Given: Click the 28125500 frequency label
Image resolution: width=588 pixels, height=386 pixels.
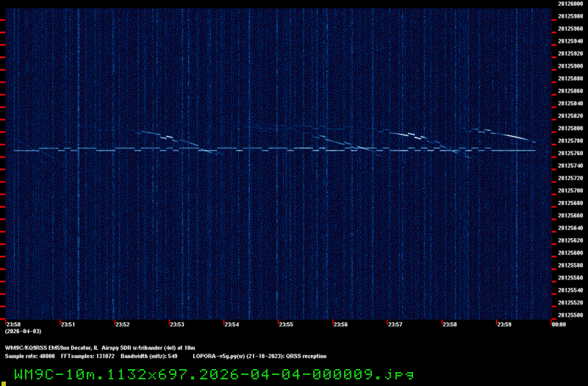Looking at the screenshot, I should click(x=570, y=315).
